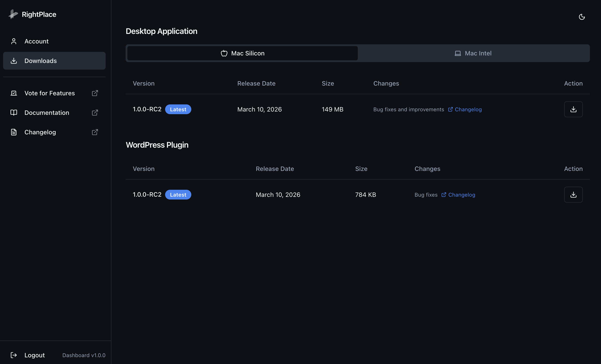Open the Account page
The width and height of the screenshot is (601, 364).
36,41
